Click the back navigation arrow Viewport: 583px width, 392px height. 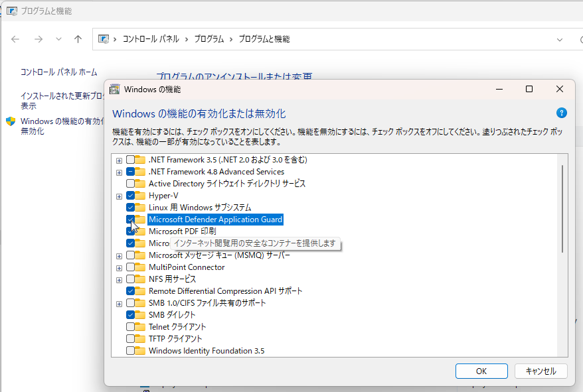[x=15, y=39]
